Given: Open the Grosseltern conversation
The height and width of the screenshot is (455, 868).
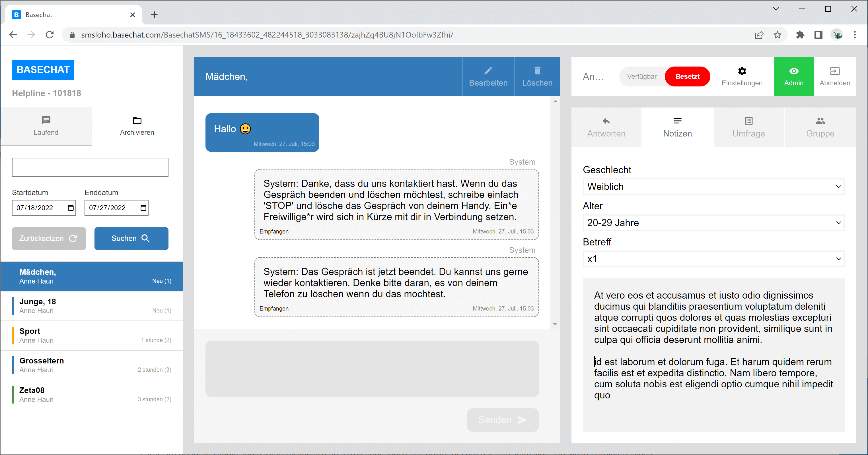Looking at the screenshot, I should [91, 365].
